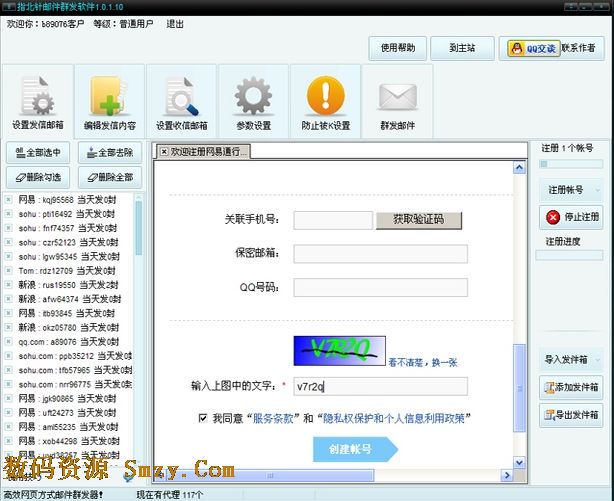Click the horizontal scroll right arrow
The width and height of the screenshot is (614, 501).
point(507,476)
